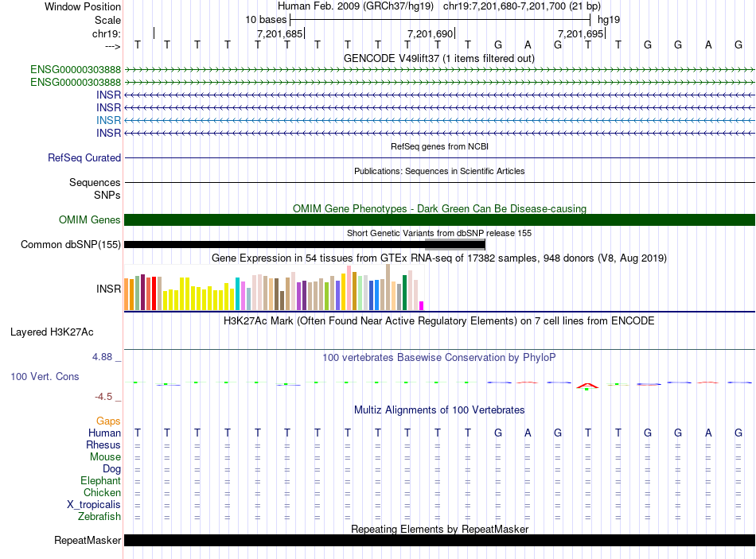
Task: Open Multiz Alignments of 100 Vertebrates title
Action: point(439,410)
